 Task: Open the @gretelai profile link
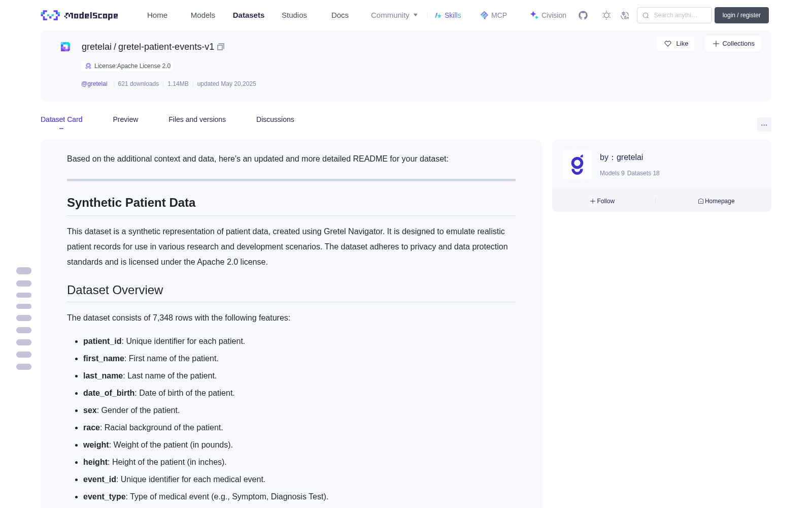94,84
